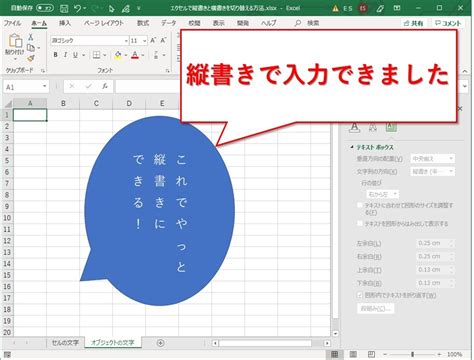This screenshot has height=360, width=474.
Task: Click the Copy icon in the clipboard group
Action: pyautogui.click(x=31, y=48)
